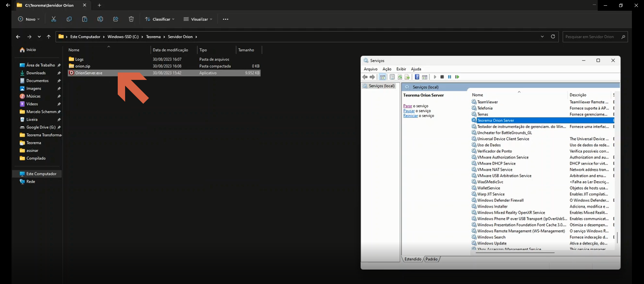Stop the service with the toolbar stop icon
The width and height of the screenshot is (644, 284).
point(442,77)
